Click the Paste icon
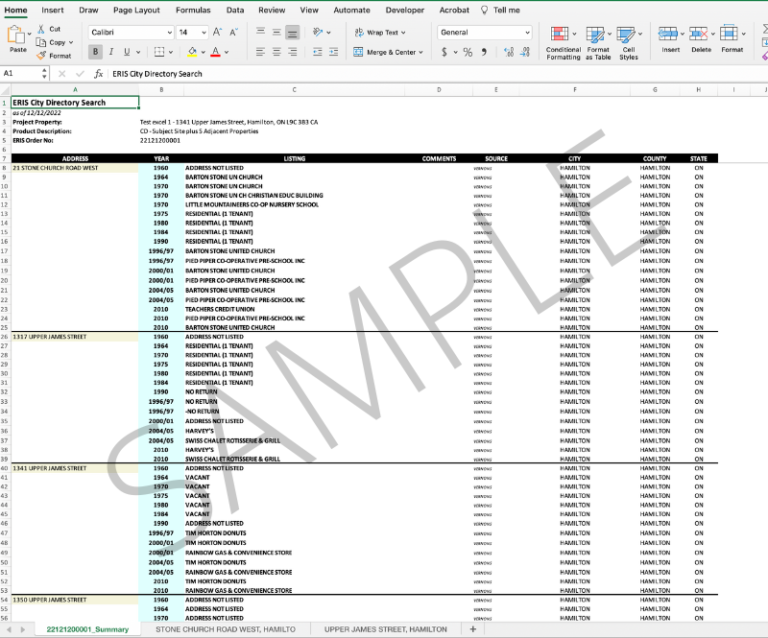Image resolution: width=768 pixels, height=638 pixels. [x=17, y=36]
